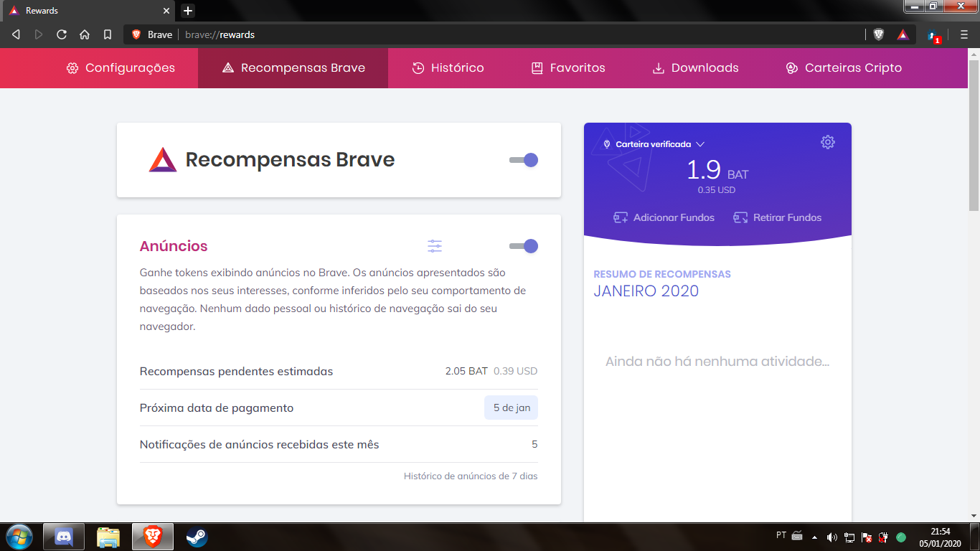Click the network icon in system tray
The width and height of the screenshot is (980, 551).
(849, 537)
